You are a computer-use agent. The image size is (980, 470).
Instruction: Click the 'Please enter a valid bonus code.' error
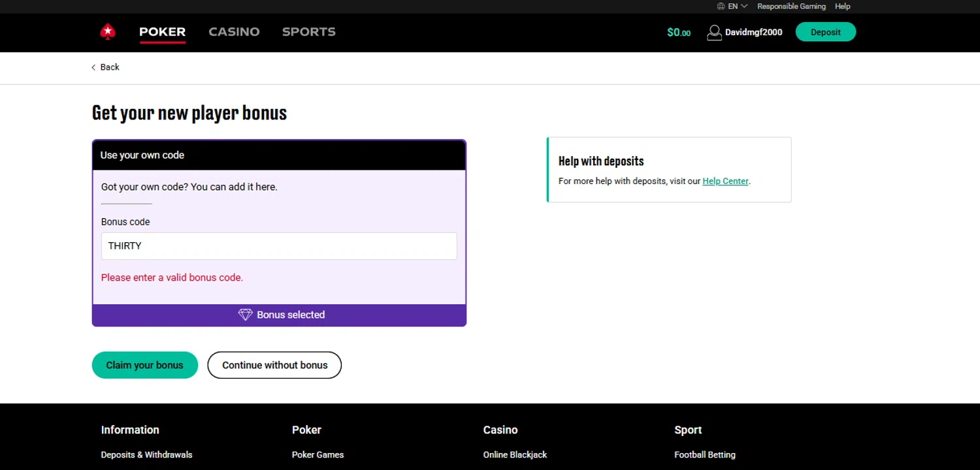coord(172,277)
